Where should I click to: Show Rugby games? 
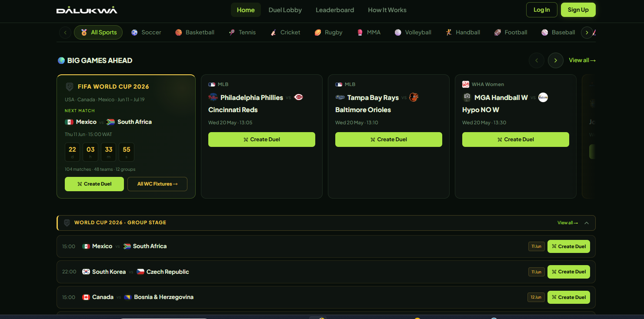(328, 33)
